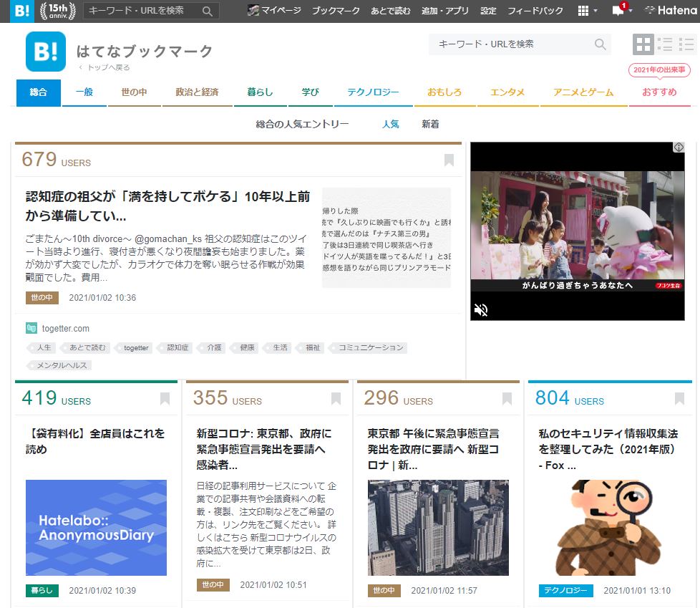Click トップへ戻る link
The width and height of the screenshot is (700, 608).
pyautogui.click(x=105, y=67)
